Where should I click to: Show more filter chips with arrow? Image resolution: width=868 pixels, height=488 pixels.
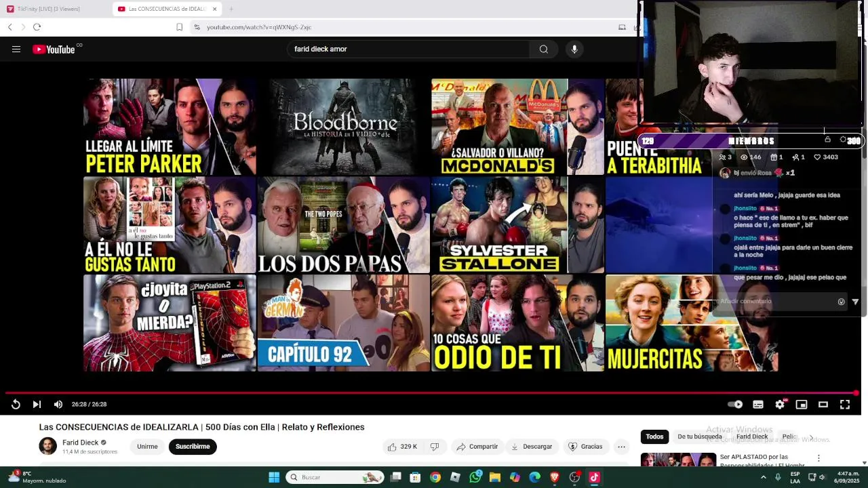coord(811,437)
